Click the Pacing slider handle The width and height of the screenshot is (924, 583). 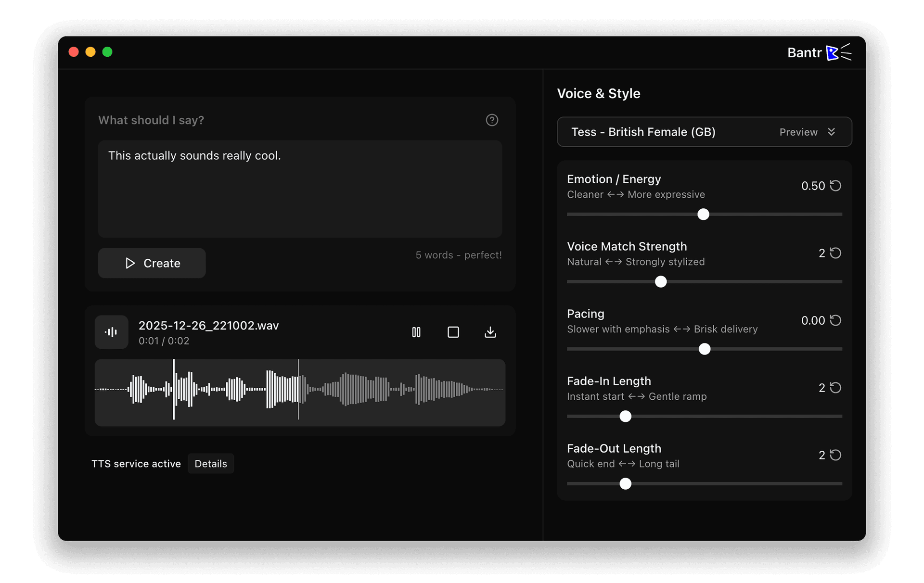coord(704,349)
